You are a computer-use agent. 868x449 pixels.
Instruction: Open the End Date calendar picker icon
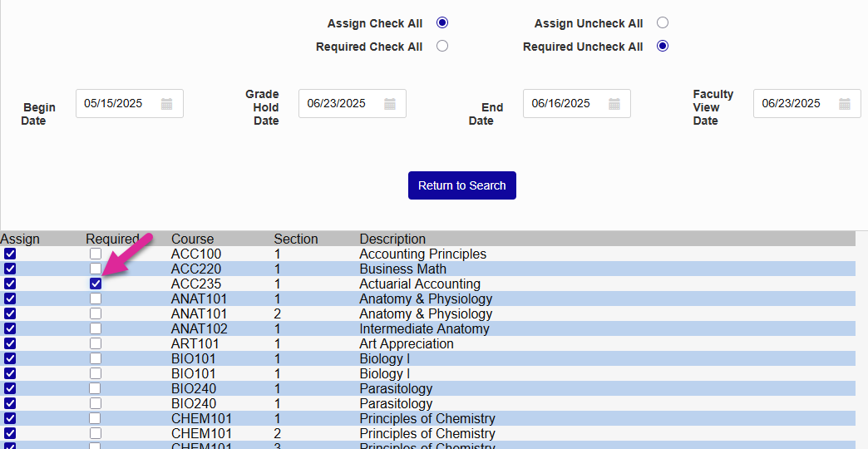pyautogui.click(x=614, y=104)
